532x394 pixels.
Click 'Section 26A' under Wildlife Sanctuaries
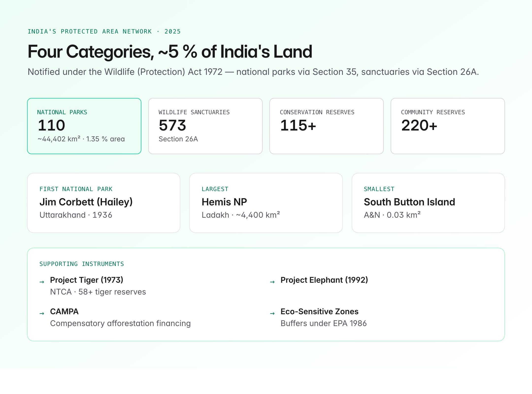(178, 139)
